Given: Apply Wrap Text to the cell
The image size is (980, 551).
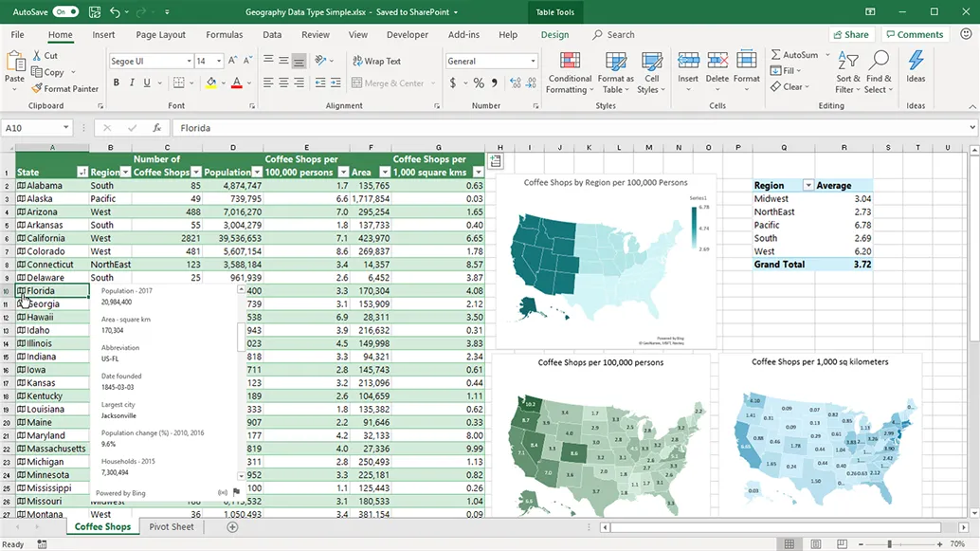Looking at the screenshot, I should (377, 61).
